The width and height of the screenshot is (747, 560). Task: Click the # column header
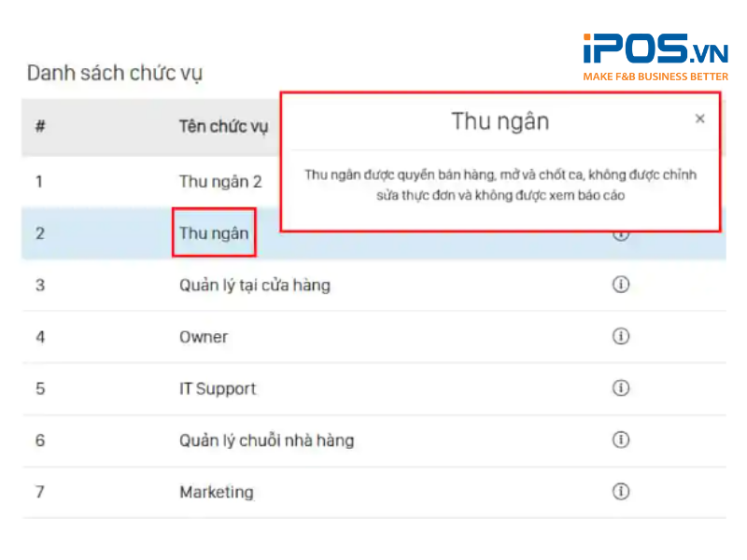click(x=39, y=126)
